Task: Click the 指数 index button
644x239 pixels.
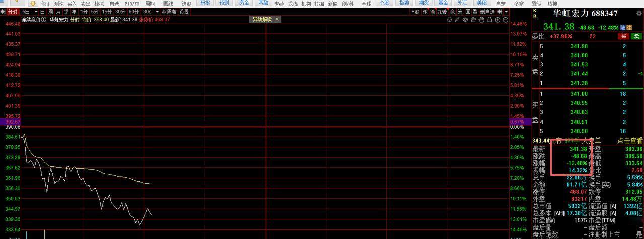Action: (x=404, y=3)
